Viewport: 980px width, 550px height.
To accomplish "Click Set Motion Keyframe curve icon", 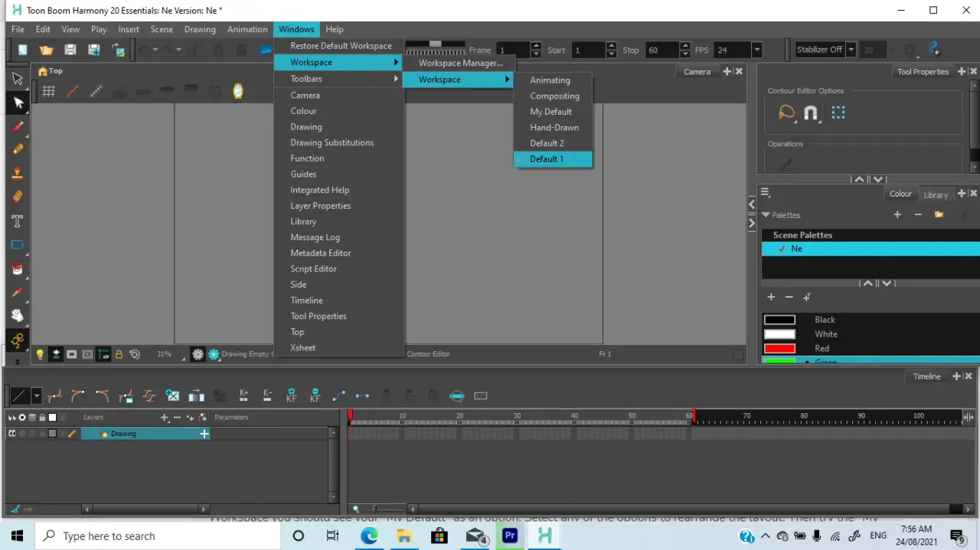I will coord(339,395).
